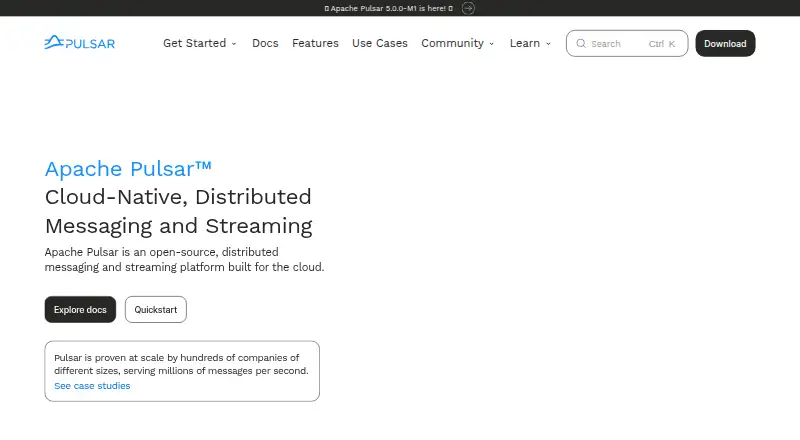The height and width of the screenshot is (440, 800).
Task: Click the magnifying glass search icon
Action: pos(581,43)
